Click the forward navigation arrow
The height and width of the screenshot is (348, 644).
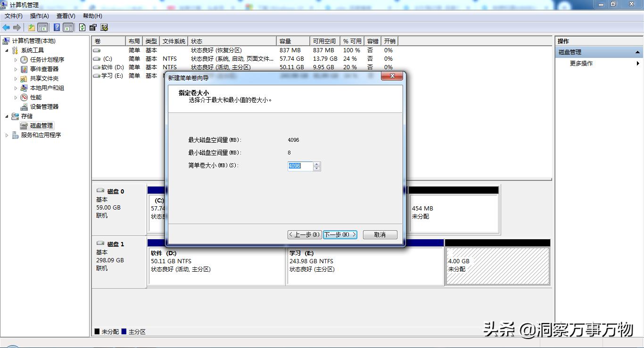pos(17,27)
